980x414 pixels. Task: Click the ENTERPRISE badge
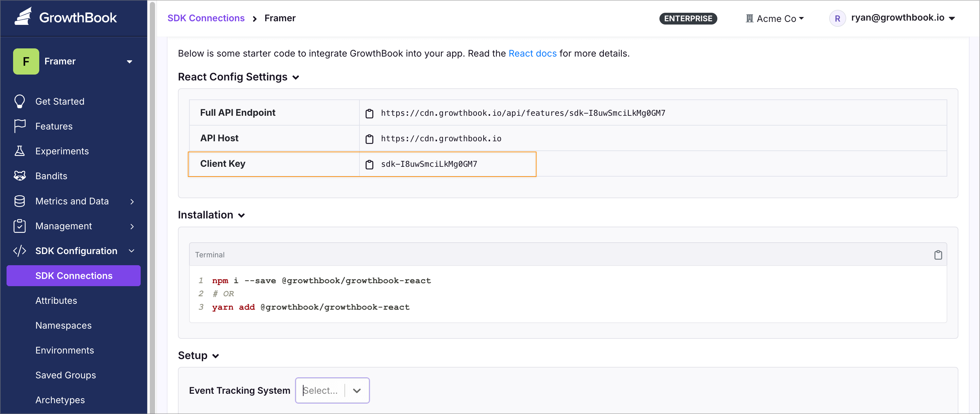tap(688, 18)
